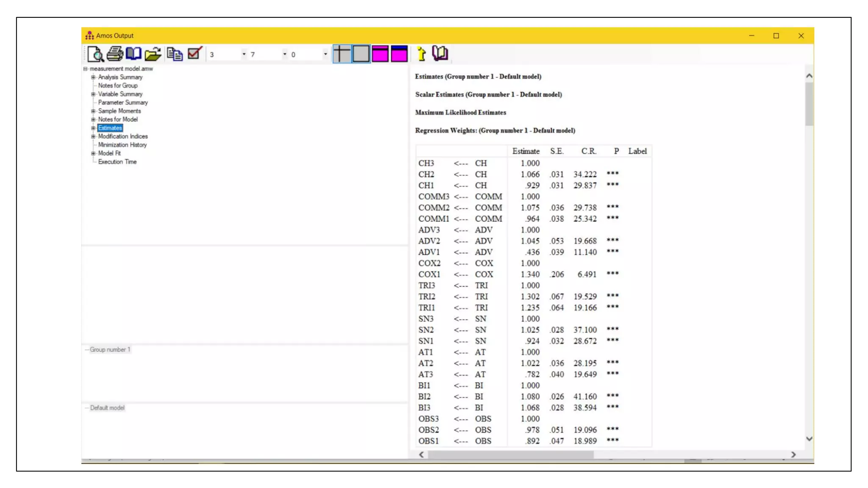This screenshot has width=868, height=488.
Task: Click the Print Preview icon
Action: pos(95,54)
